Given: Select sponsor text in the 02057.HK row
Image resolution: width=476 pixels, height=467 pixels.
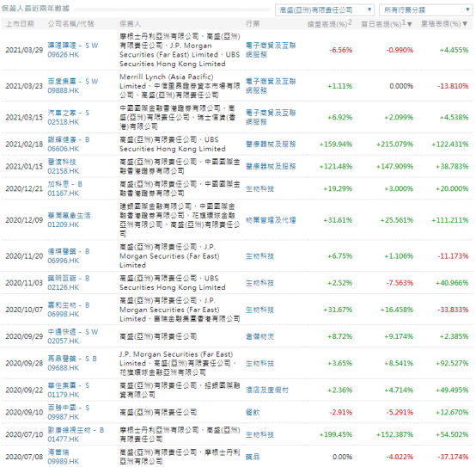Looking at the screenshot, I should (x=158, y=336).
